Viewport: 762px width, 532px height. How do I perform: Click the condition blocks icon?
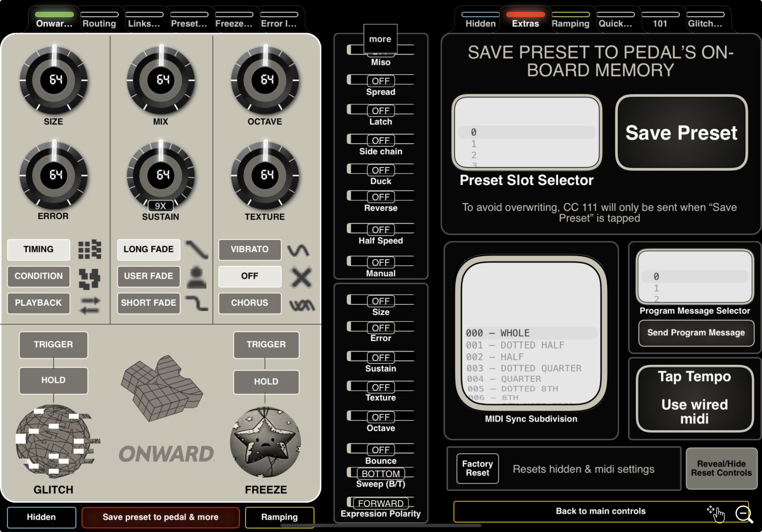pyautogui.click(x=90, y=279)
